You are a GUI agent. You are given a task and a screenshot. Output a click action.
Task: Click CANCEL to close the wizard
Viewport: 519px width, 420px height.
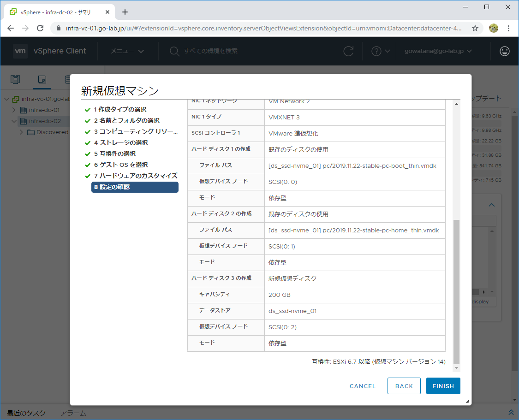(363, 386)
